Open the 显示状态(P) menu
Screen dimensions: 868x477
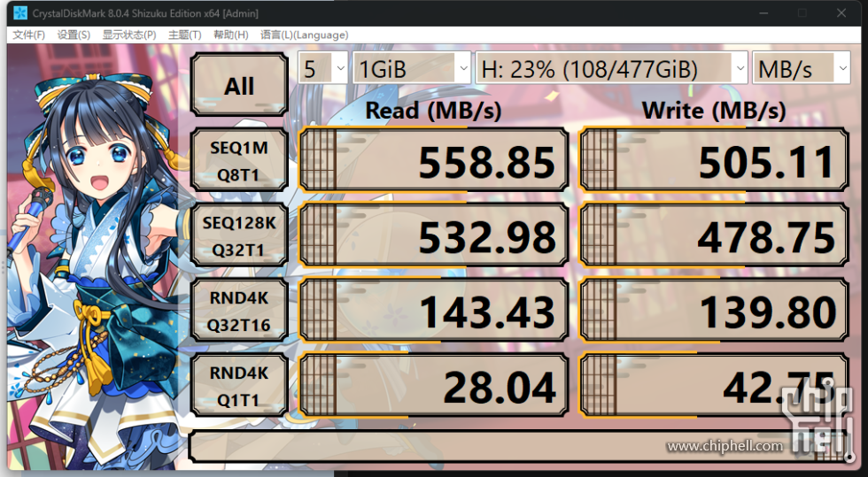click(x=129, y=35)
